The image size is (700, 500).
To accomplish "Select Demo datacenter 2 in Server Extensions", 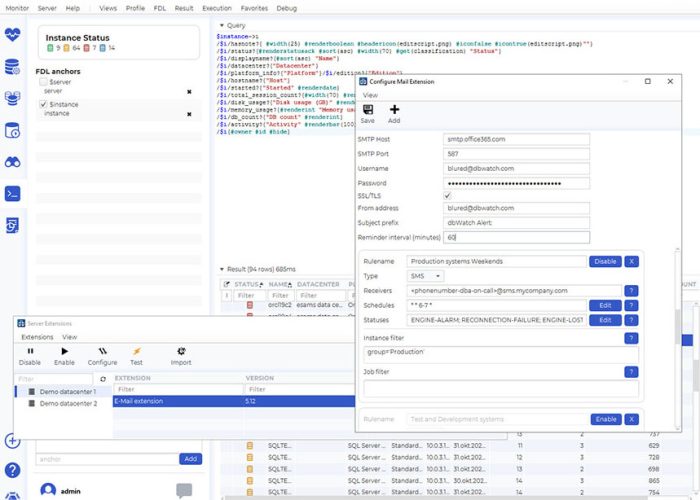I will click(x=63, y=404).
